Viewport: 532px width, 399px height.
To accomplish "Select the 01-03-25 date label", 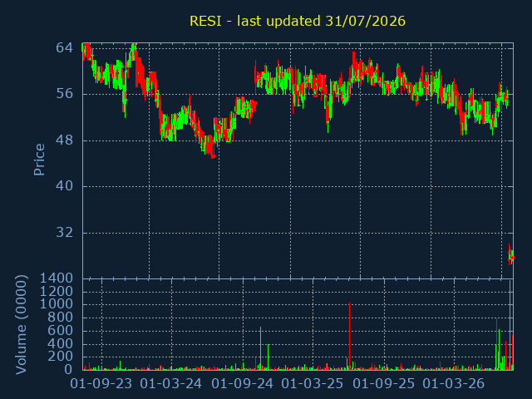I will 313,384.
